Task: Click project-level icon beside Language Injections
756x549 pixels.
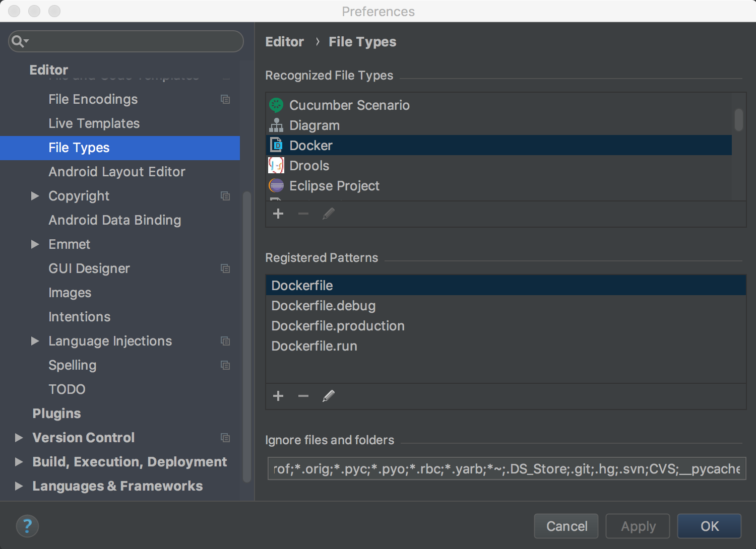Action: (x=225, y=341)
